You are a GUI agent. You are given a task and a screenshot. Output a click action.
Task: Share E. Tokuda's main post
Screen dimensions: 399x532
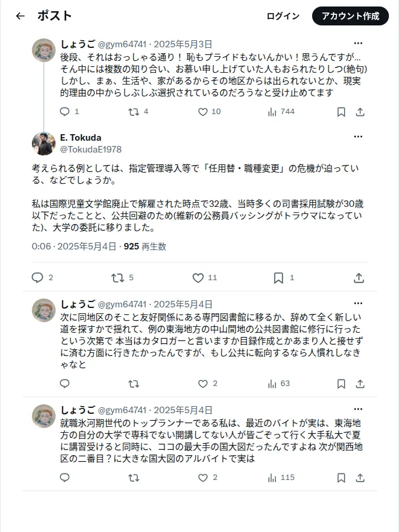click(x=359, y=278)
